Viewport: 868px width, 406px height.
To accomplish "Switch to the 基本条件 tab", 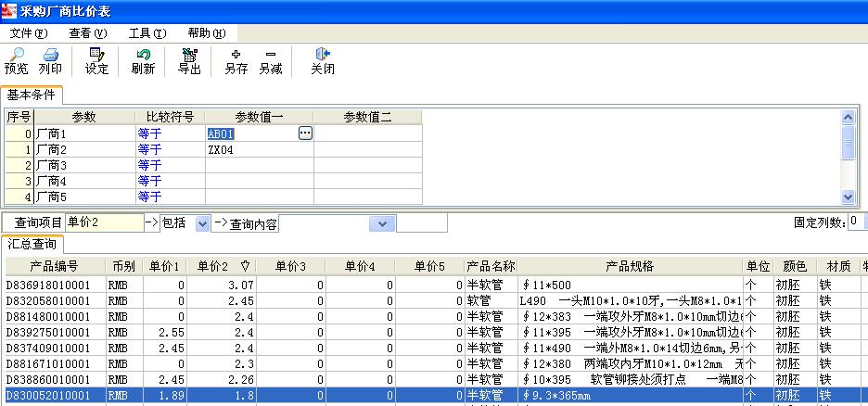I will tap(32, 95).
